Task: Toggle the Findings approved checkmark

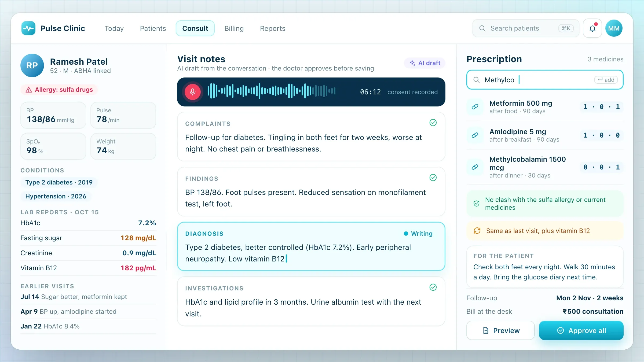Action: [x=433, y=178]
